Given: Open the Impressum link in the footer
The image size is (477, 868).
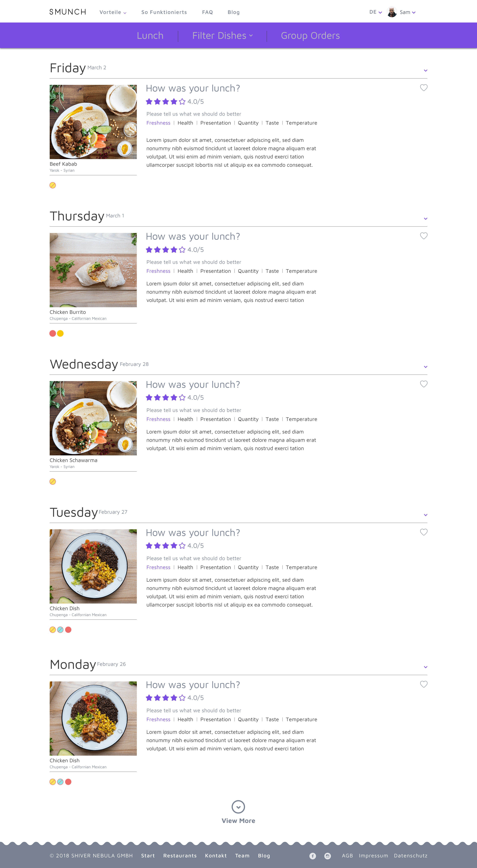Looking at the screenshot, I should [x=373, y=856].
